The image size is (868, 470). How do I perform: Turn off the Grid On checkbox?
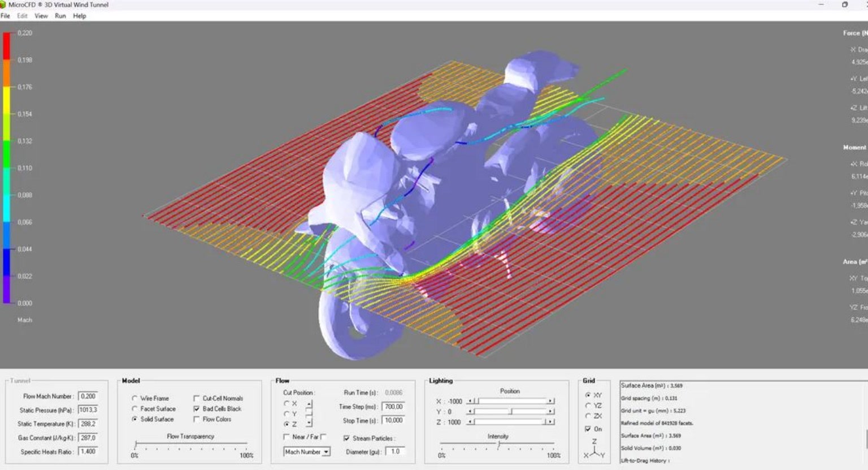click(588, 429)
